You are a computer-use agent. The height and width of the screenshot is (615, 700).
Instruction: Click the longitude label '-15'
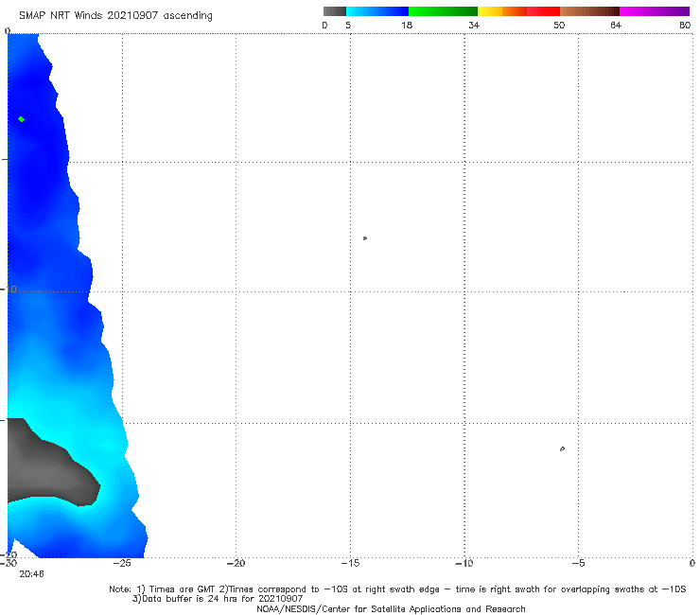(x=350, y=564)
